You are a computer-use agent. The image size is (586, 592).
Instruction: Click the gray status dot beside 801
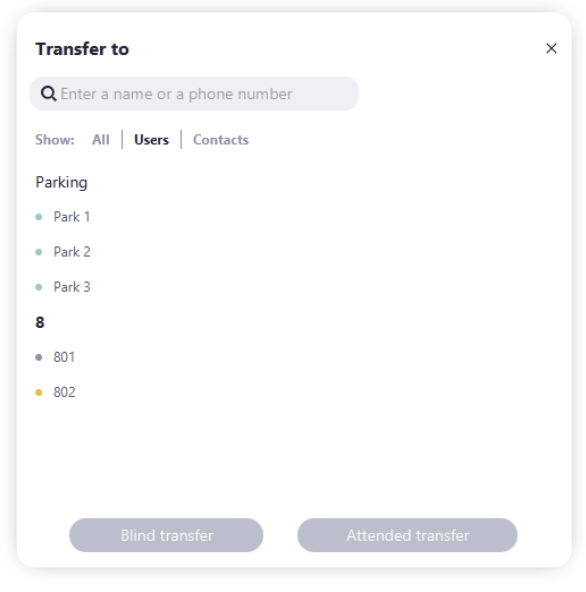click(39, 357)
